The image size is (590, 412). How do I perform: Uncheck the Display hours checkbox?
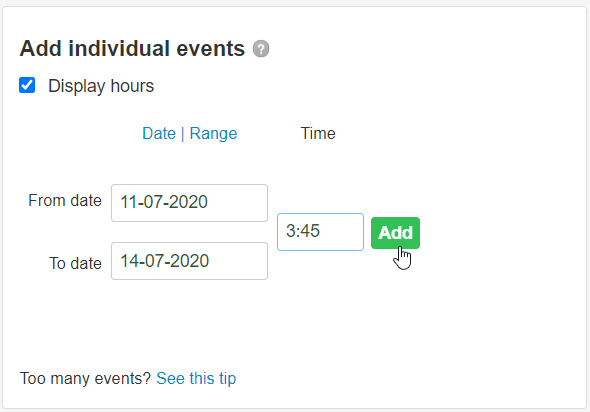(x=27, y=85)
